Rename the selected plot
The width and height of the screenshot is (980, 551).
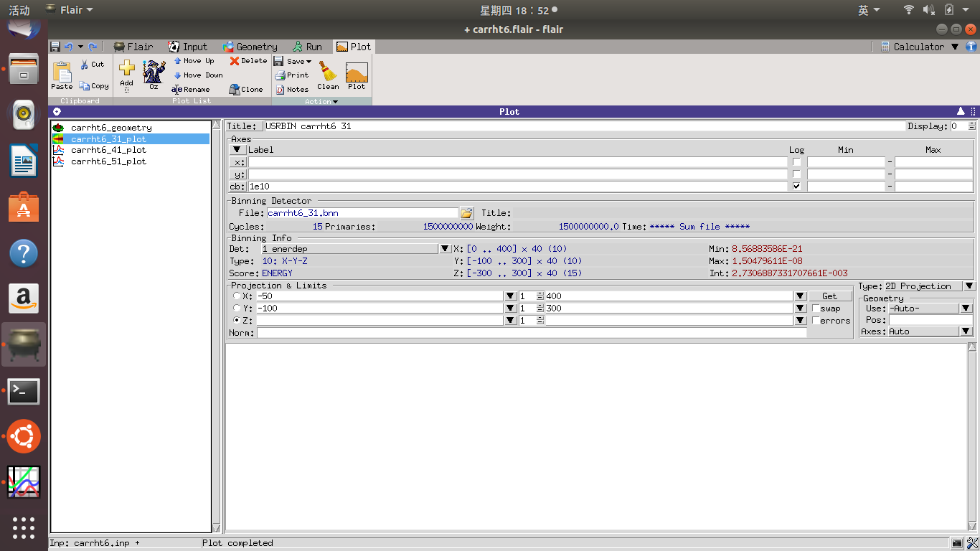click(190, 90)
